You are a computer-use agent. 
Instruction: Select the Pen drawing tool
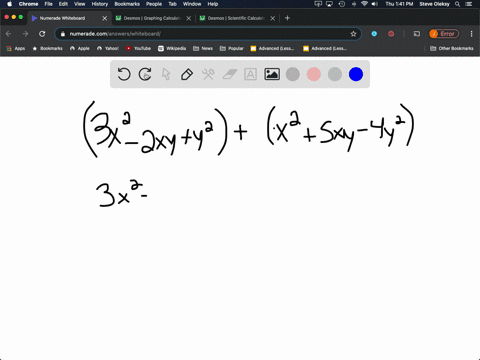pyautogui.click(x=187, y=74)
